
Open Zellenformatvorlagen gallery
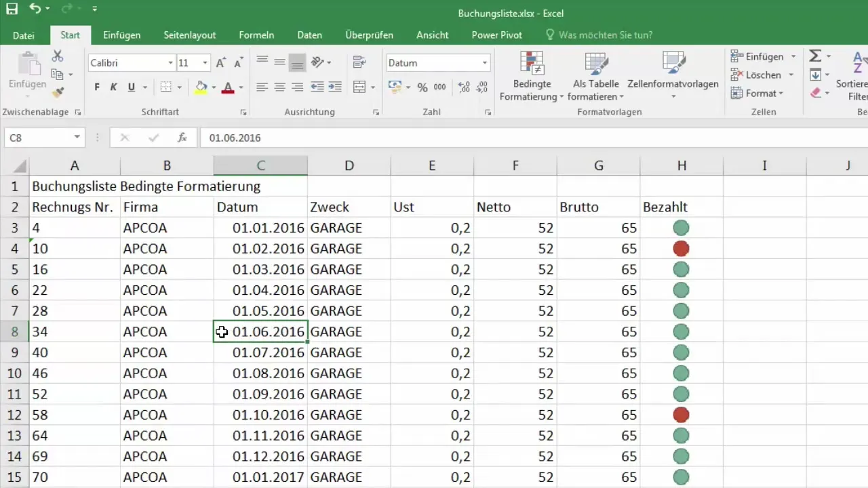click(x=673, y=77)
